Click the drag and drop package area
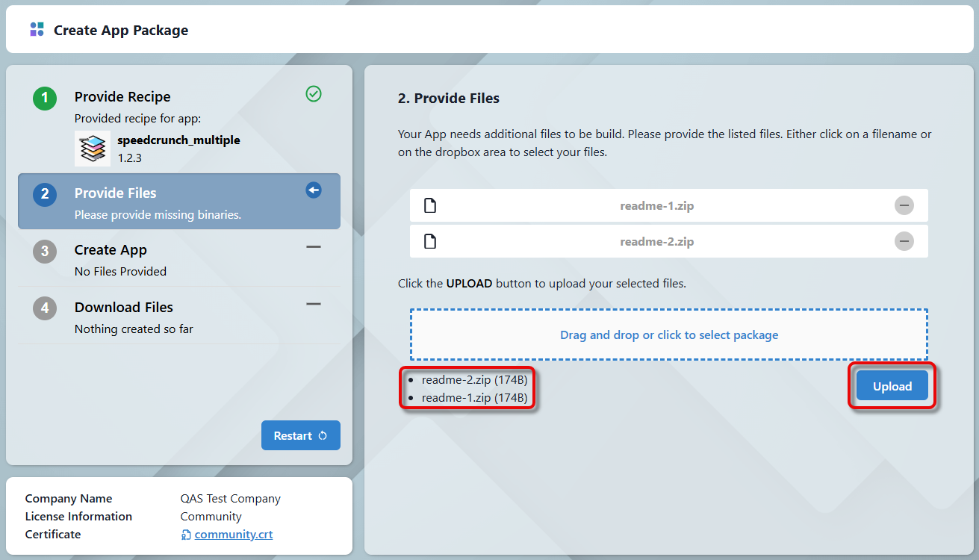The image size is (979, 560). pos(668,335)
